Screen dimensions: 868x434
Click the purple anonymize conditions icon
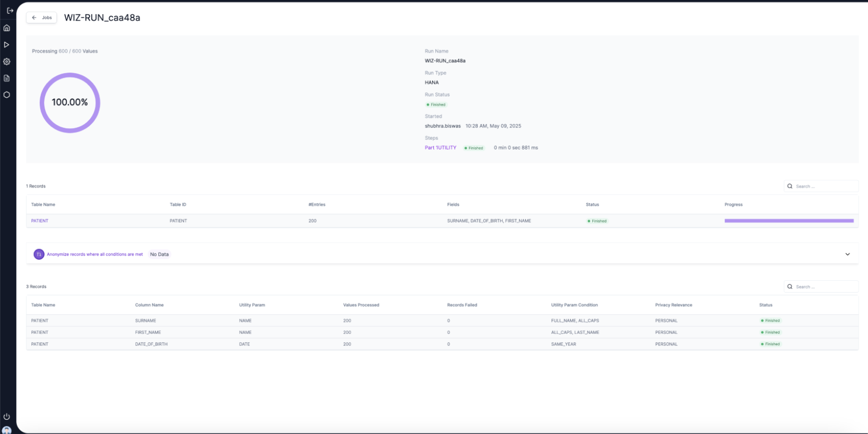pos(39,254)
